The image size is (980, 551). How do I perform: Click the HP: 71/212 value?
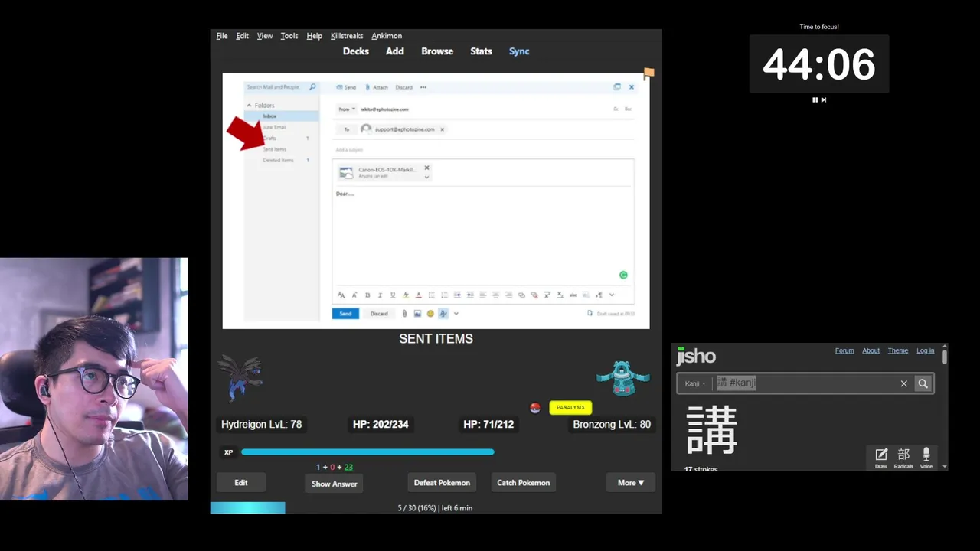(x=488, y=424)
